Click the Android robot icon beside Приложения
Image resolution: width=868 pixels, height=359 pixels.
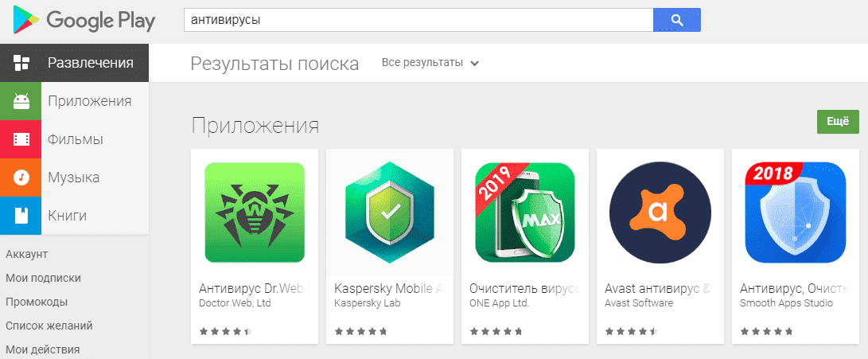pos(21,101)
